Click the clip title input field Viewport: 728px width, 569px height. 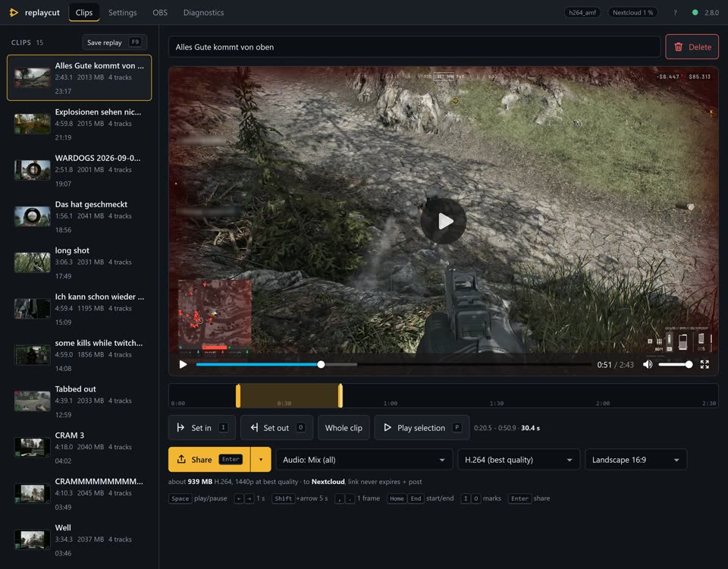[x=414, y=47]
